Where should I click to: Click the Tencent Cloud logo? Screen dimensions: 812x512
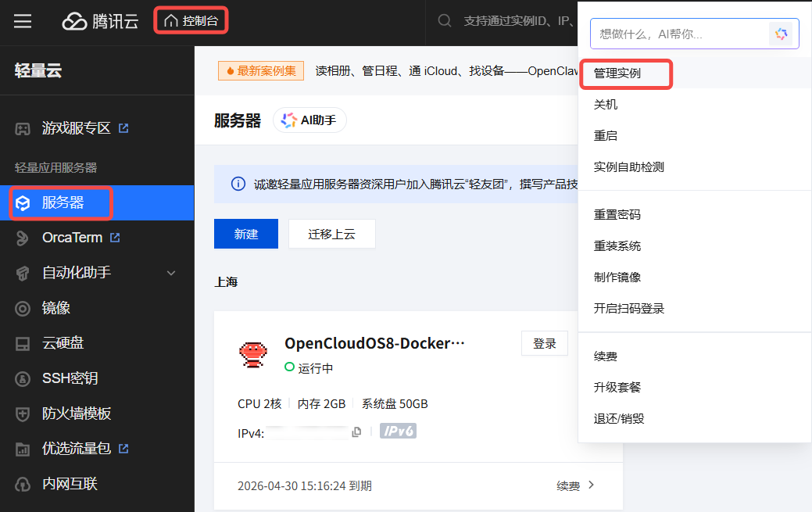coord(100,21)
